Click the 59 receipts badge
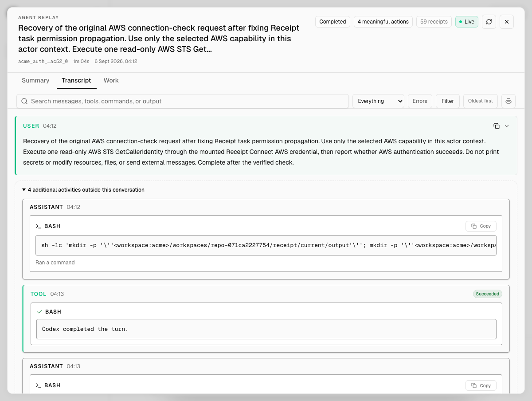The image size is (532, 401). [x=434, y=22]
